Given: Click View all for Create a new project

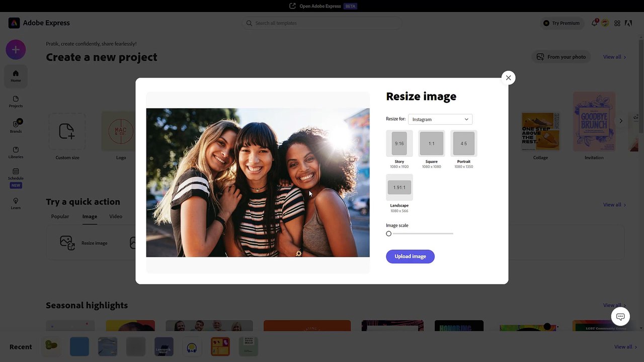Looking at the screenshot, I should tap(614, 57).
